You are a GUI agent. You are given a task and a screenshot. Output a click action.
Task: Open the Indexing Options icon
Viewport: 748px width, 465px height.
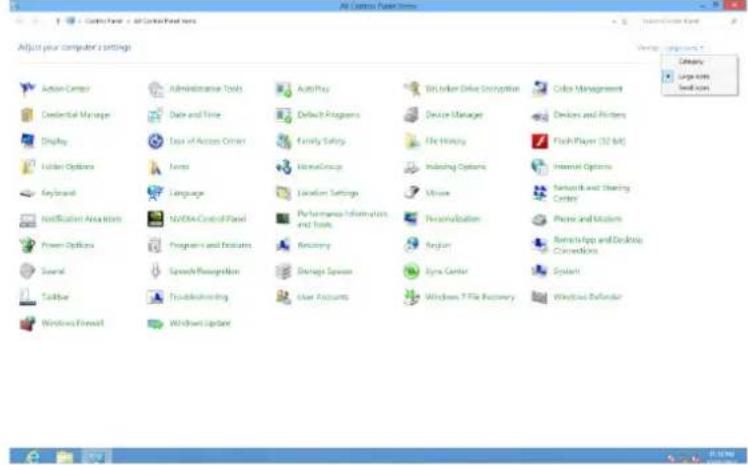pos(412,167)
